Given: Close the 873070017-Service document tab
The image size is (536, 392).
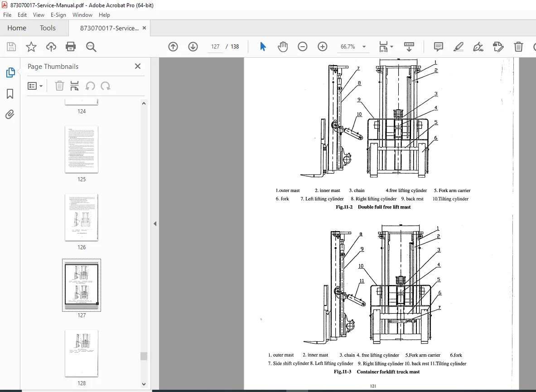Looking at the screenshot, I should click(144, 28).
